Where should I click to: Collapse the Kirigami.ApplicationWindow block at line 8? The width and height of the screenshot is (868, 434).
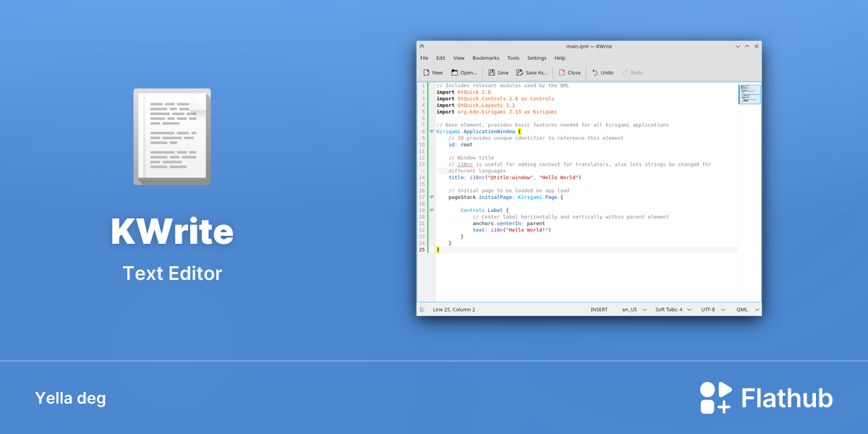(432, 132)
